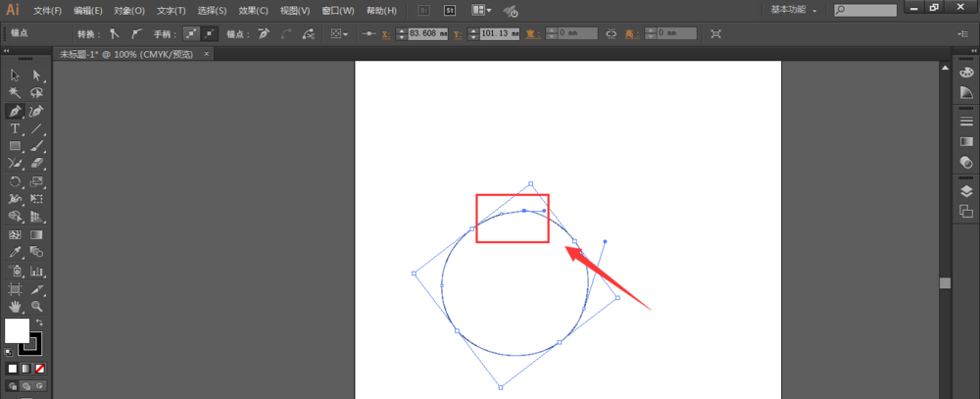The height and width of the screenshot is (399, 980).
Task: Select the Rectangle tool
Action: point(16,146)
